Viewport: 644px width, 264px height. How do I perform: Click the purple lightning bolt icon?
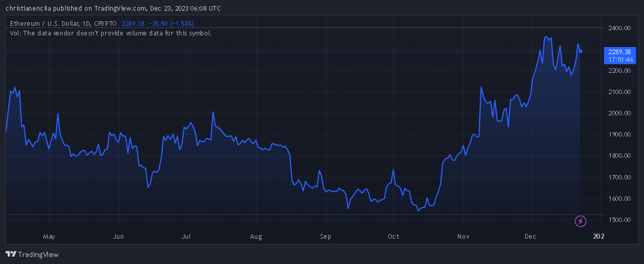pos(581,221)
